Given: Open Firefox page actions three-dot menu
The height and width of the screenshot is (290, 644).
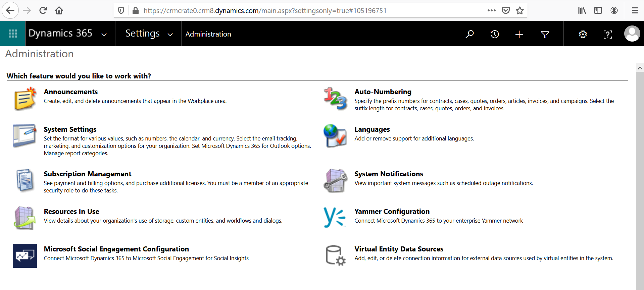Looking at the screenshot, I should [x=491, y=10].
